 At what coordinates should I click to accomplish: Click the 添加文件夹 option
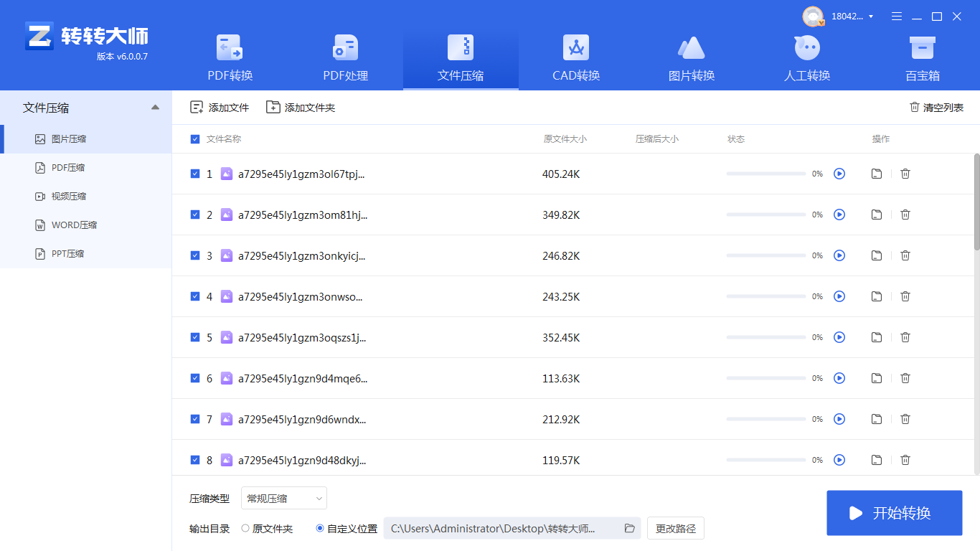[x=300, y=106]
